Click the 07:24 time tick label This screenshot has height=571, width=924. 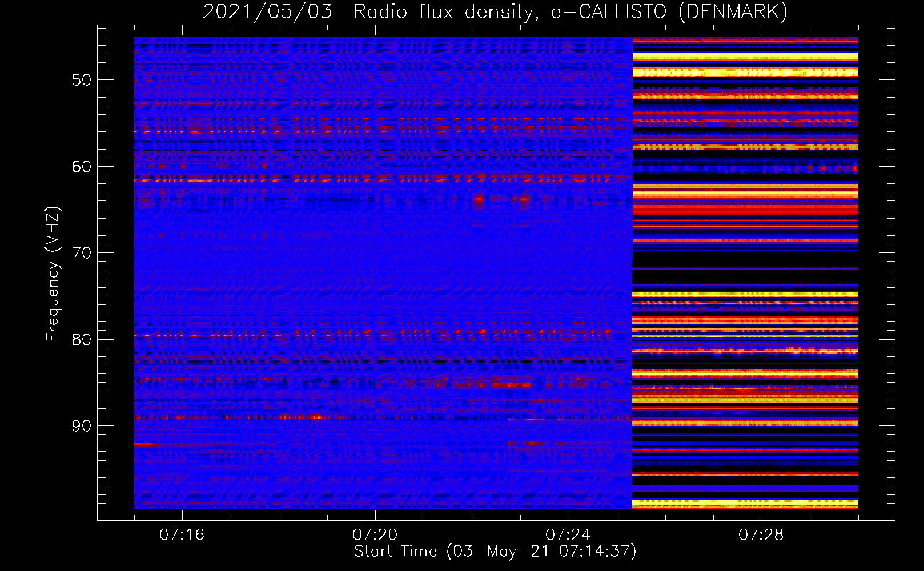pyautogui.click(x=568, y=535)
